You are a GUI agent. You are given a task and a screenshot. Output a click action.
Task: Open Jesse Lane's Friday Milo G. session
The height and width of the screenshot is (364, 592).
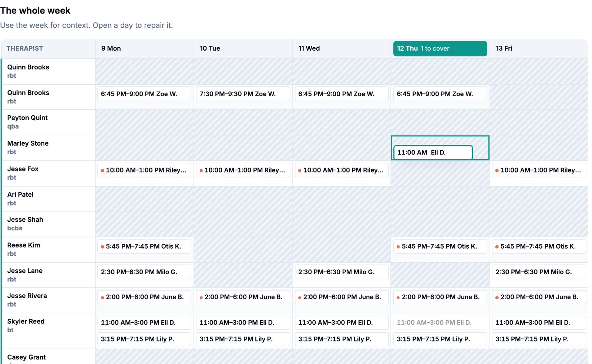[x=539, y=272]
